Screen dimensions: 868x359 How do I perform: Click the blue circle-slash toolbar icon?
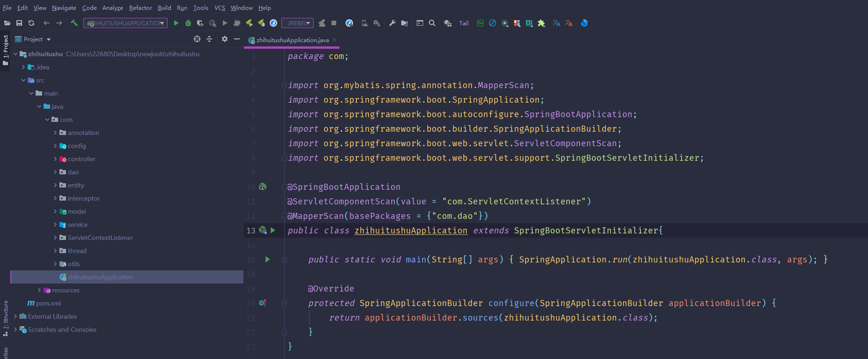tap(493, 23)
